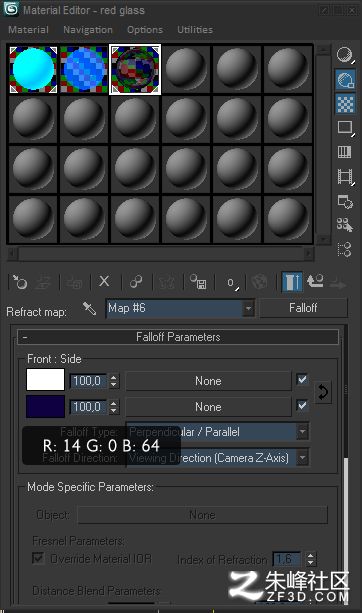Uncheck the first Front map enable checkbox
Image resolution: width=362 pixels, height=613 pixels.
(x=302, y=380)
